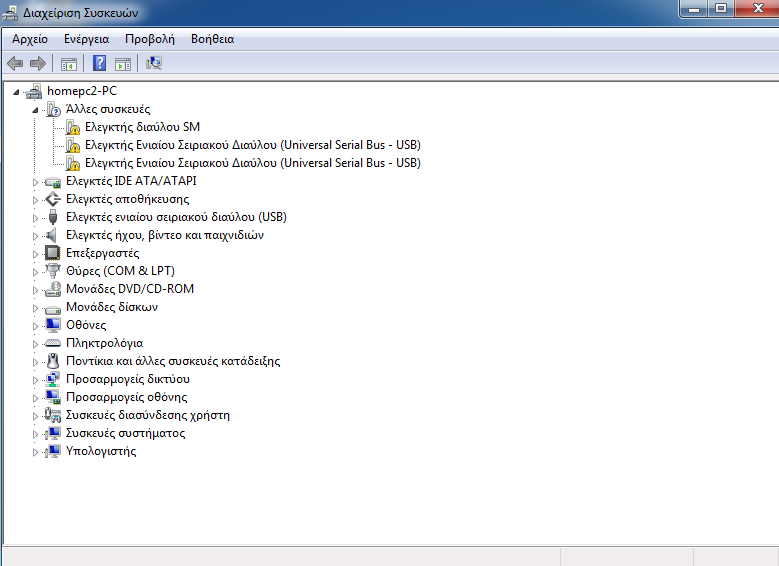Click the Θύρες (COM & LPT) port icon
This screenshot has width=779, height=566.
click(x=53, y=271)
